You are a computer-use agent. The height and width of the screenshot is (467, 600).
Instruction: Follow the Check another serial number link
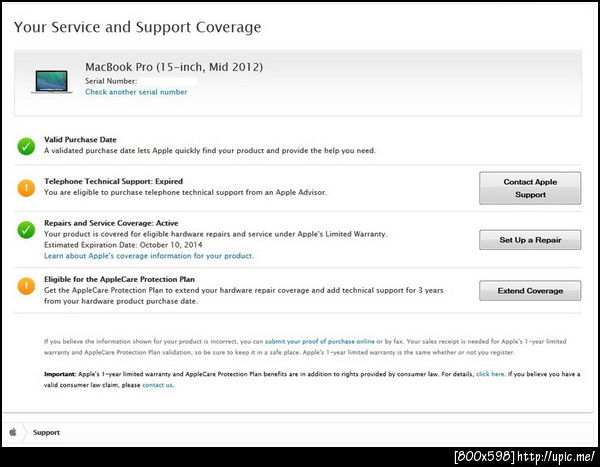(136, 92)
